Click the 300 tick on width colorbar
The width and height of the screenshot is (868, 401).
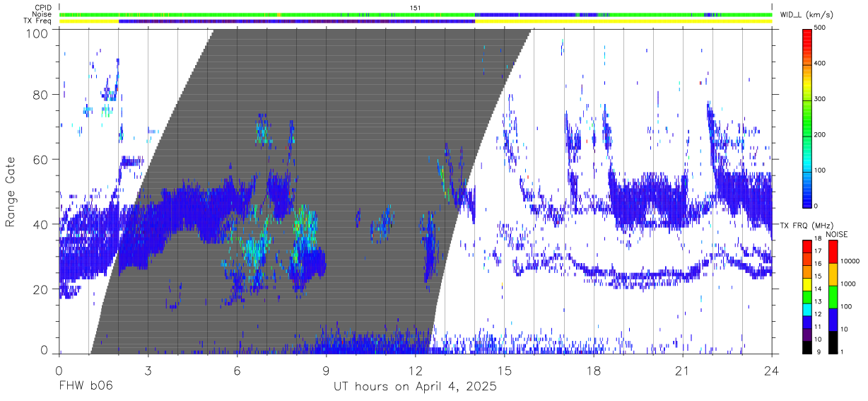coord(820,99)
